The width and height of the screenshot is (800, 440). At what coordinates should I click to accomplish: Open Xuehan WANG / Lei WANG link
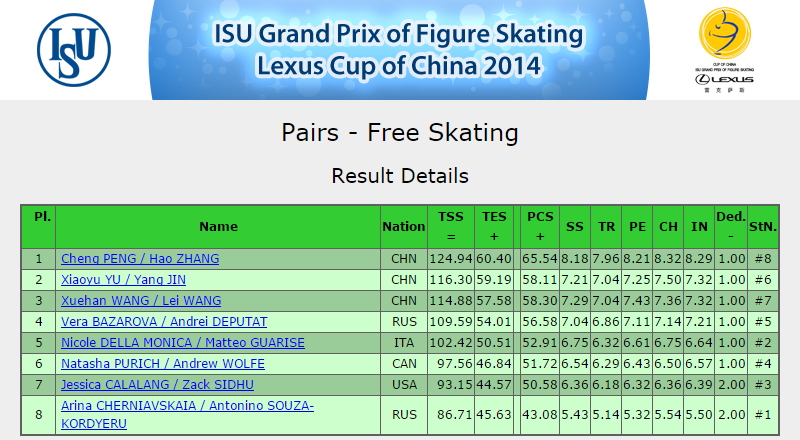pos(141,301)
